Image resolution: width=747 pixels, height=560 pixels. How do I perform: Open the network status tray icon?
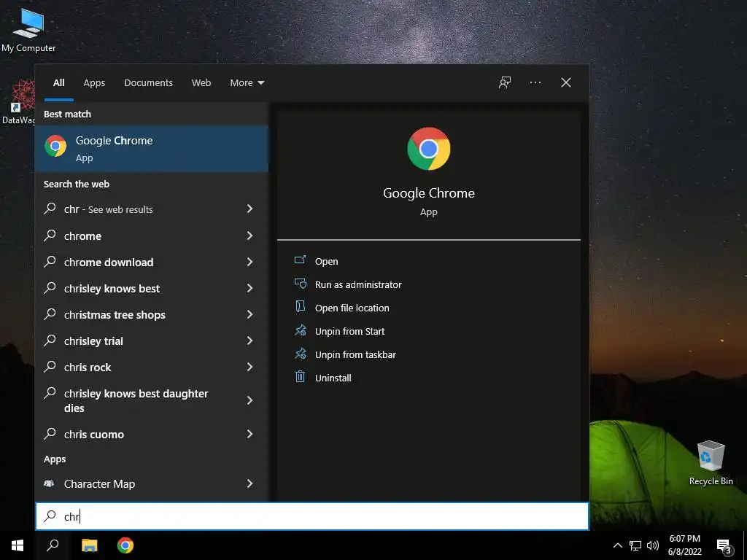click(x=635, y=545)
